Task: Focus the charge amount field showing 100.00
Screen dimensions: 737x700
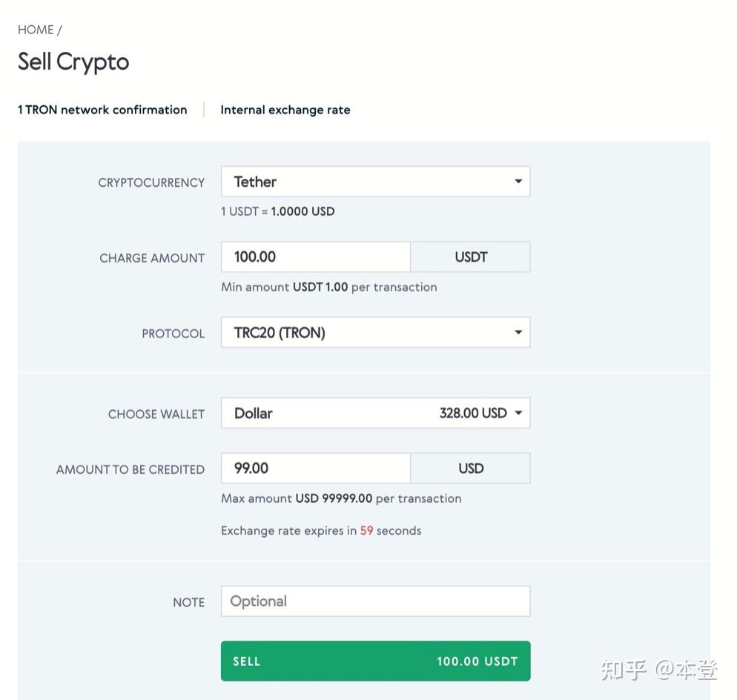Action: point(315,257)
